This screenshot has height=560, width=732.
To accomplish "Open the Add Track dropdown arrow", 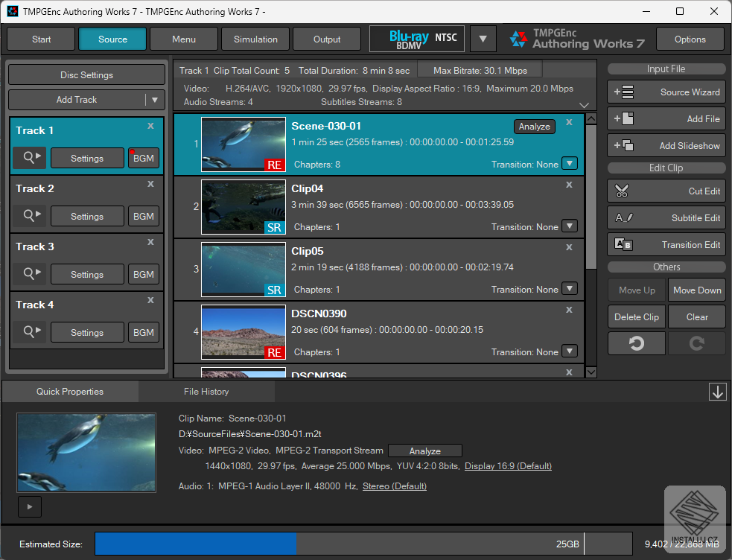I will (x=155, y=99).
